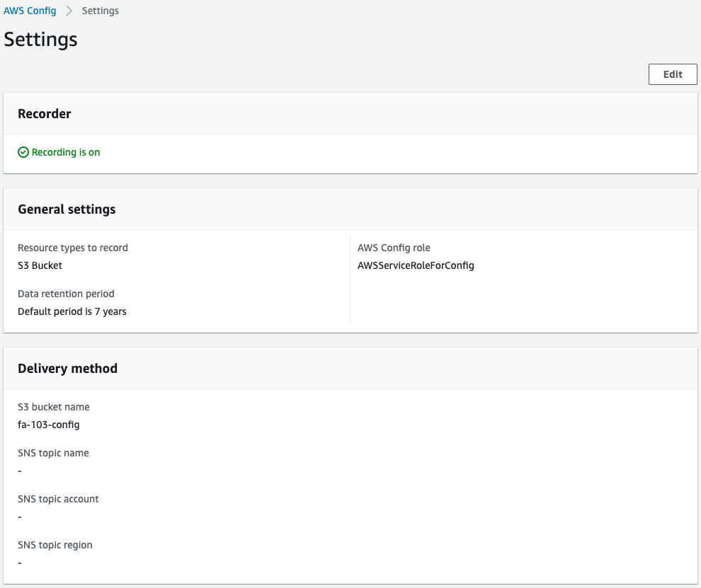The image size is (701, 588).
Task: Click the S3 bucket name label
Action: coord(54,407)
